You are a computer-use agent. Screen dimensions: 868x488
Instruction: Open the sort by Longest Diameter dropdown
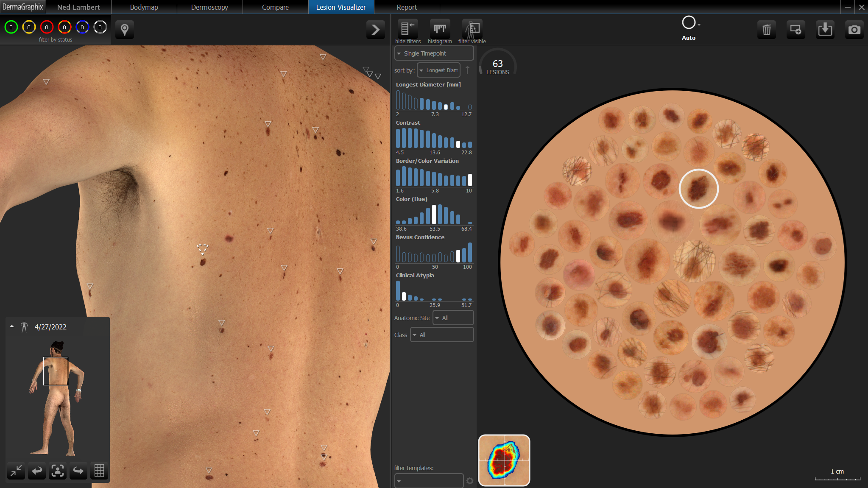tap(438, 70)
